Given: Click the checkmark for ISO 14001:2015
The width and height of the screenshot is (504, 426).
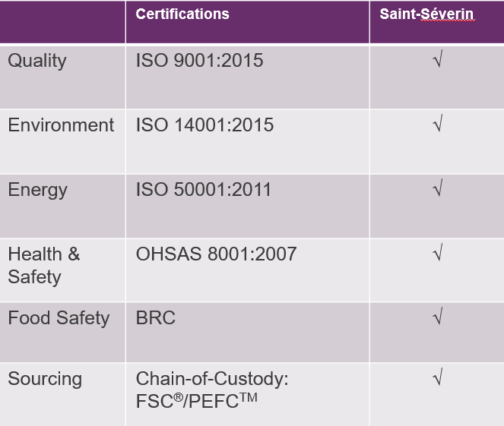Looking at the screenshot, I should [438, 123].
